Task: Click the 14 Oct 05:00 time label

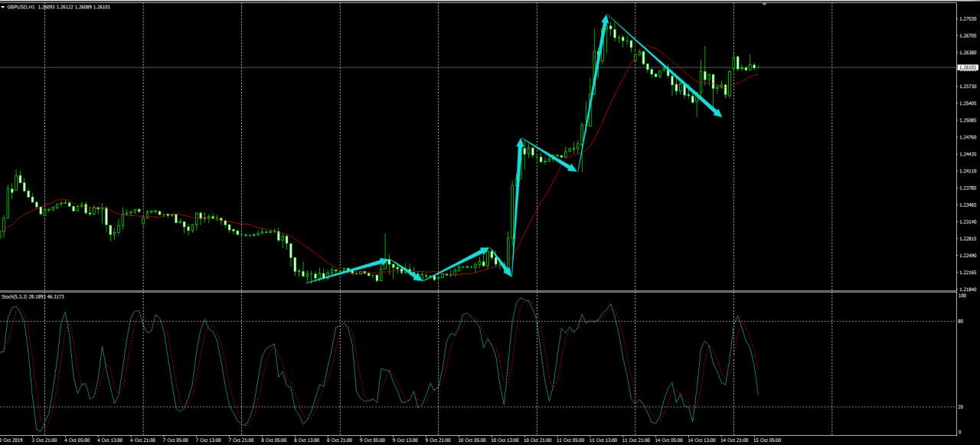Action: tap(668, 440)
